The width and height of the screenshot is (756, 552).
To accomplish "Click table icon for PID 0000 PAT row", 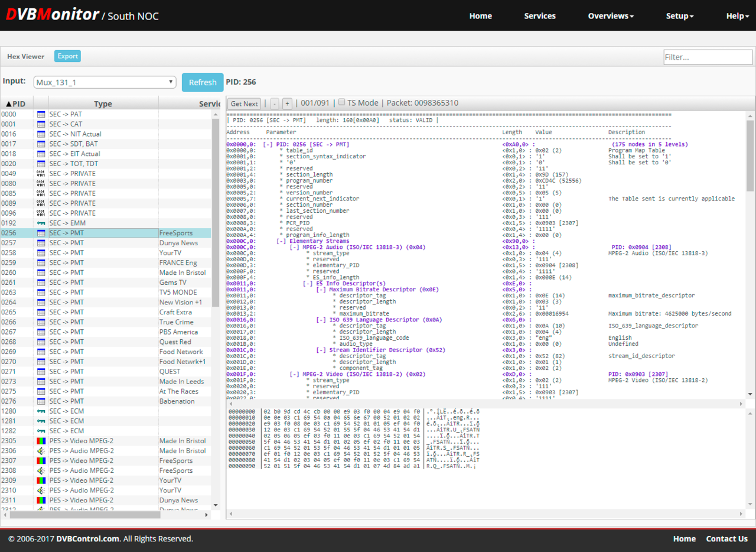I will pyautogui.click(x=41, y=114).
